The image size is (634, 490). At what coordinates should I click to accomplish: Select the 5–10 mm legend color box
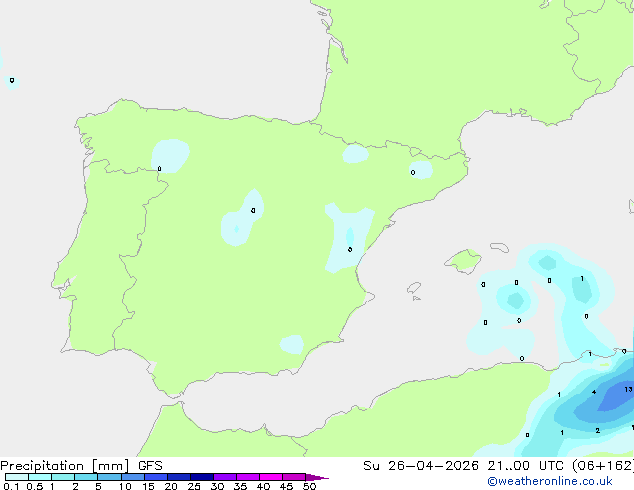pos(109,477)
